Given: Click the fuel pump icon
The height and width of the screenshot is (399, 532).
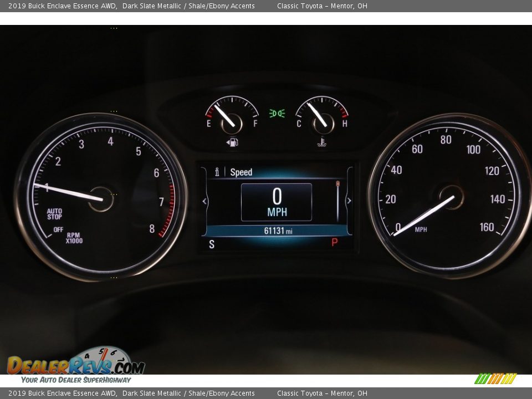Looking at the screenshot, I should coord(232,142).
